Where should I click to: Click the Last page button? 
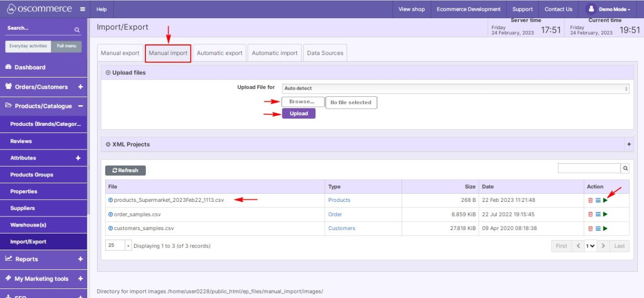pos(619,246)
